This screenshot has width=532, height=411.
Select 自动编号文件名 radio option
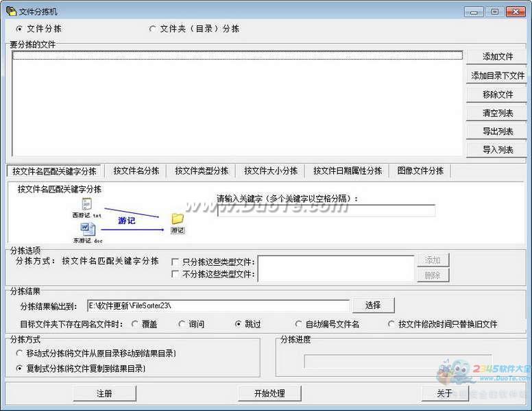tap(298, 324)
